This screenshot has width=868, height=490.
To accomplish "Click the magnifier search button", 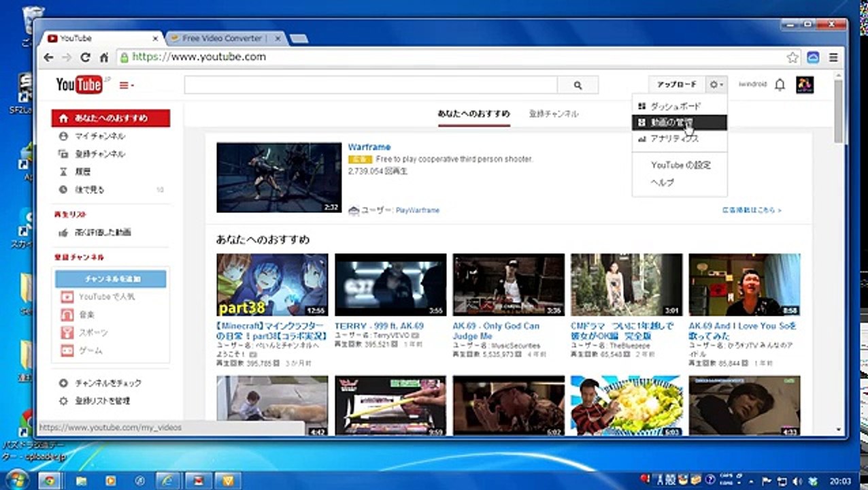I will pyautogui.click(x=578, y=85).
